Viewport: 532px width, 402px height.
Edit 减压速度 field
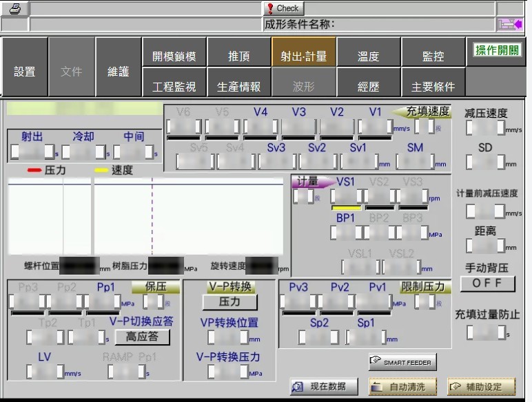click(485, 128)
